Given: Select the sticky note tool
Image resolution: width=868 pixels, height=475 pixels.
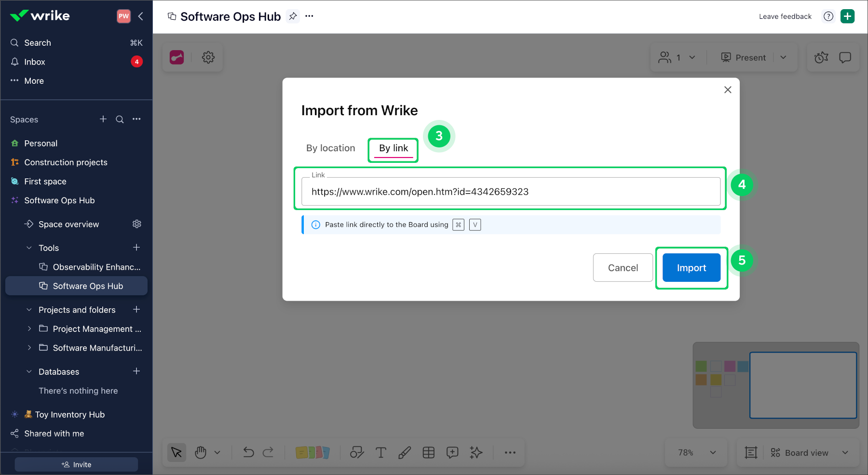Looking at the screenshot, I should click(x=313, y=452).
